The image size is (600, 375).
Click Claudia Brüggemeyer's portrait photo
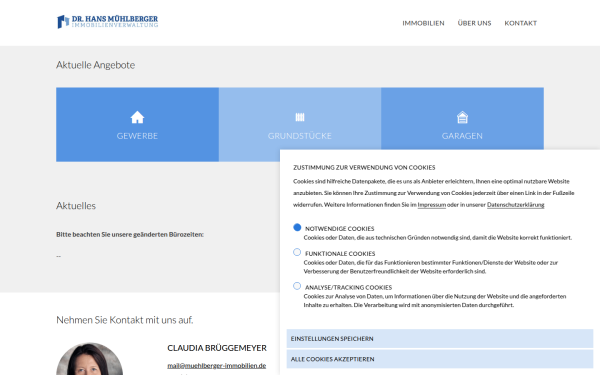point(90,359)
